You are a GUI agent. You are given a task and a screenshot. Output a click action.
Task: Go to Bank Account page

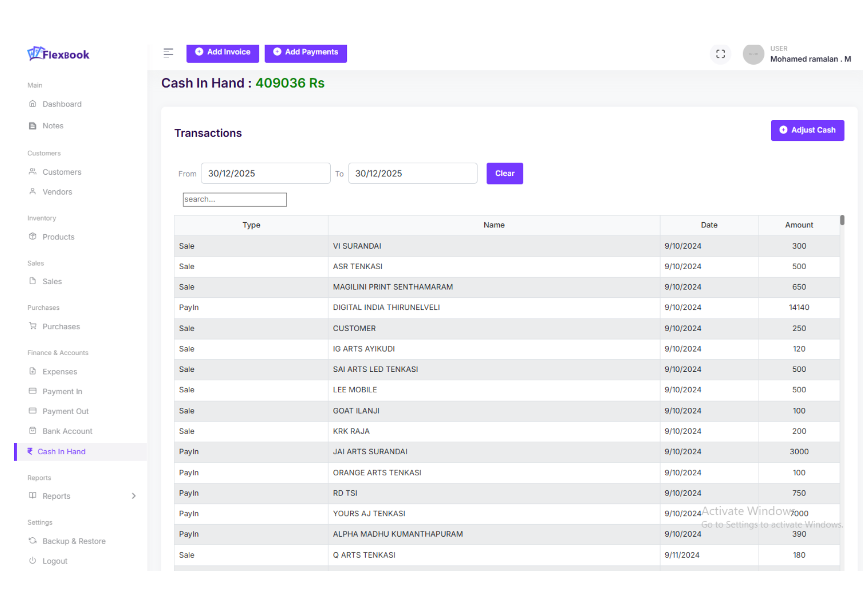coord(67,431)
